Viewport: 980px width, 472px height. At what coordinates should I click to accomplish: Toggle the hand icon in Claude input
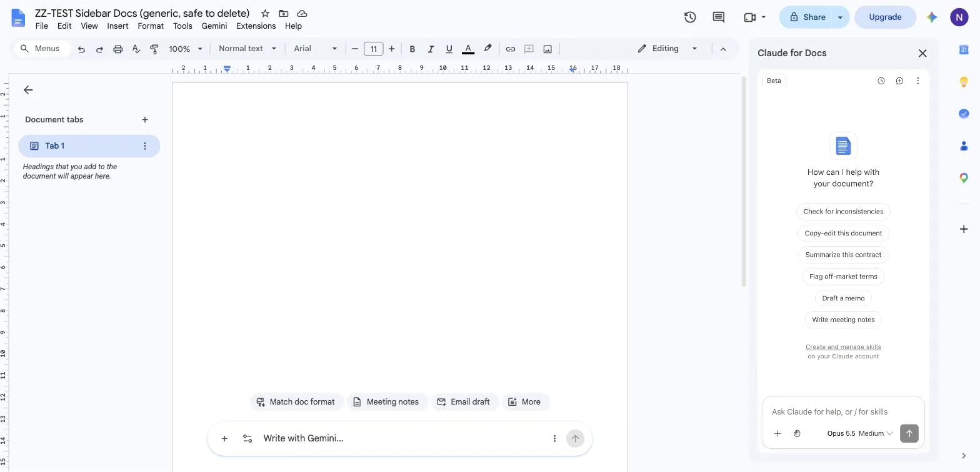(797, 433)
